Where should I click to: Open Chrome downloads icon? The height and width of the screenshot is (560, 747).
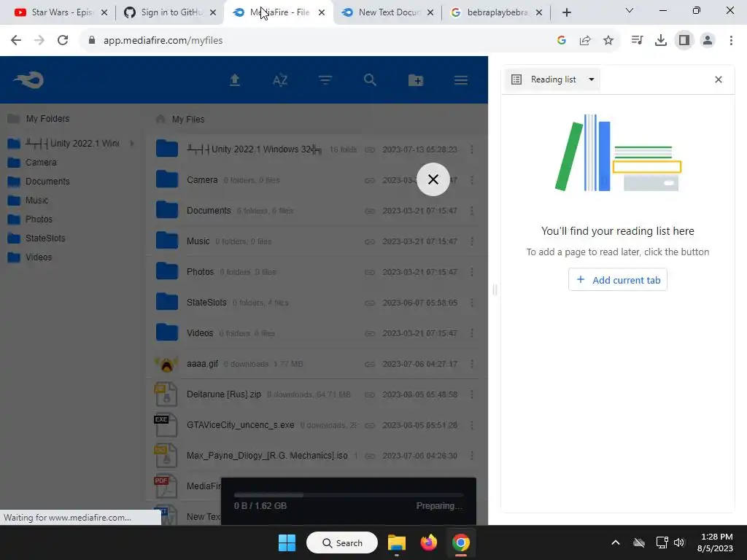click(x=660, y=41)
